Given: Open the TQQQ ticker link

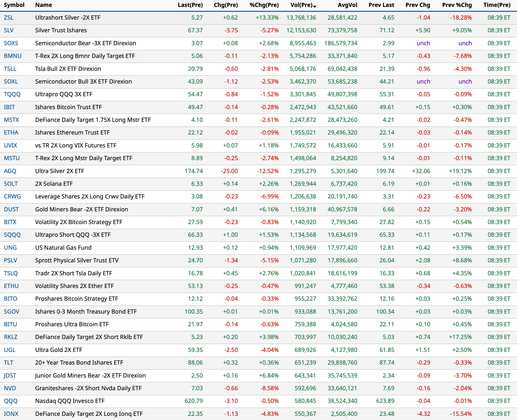Looking at the screenshot, I should tap(12, 94).
